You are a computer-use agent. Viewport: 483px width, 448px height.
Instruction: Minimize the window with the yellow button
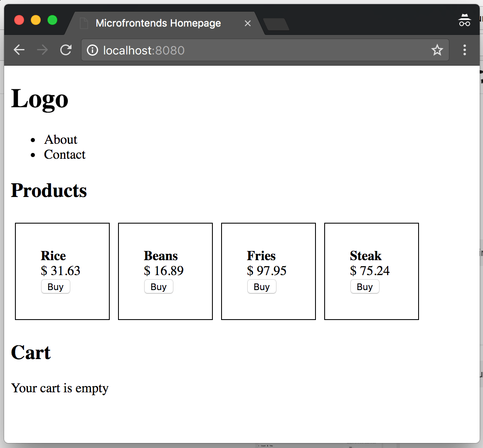[x=36, y=20]
